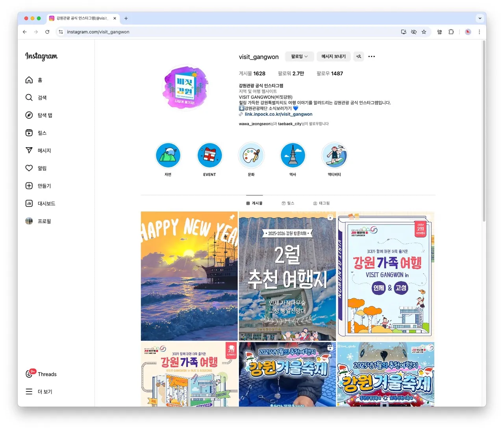Open the dashboard (대시보드) item
The height and width of the screenshot is (430, 504).
click(x=40, y=204)
